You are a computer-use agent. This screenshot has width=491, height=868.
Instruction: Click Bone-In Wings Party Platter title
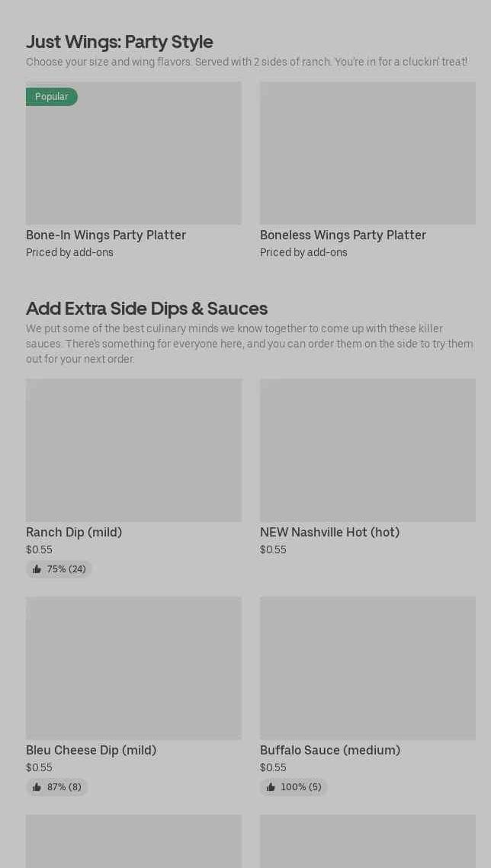point(106,235)
